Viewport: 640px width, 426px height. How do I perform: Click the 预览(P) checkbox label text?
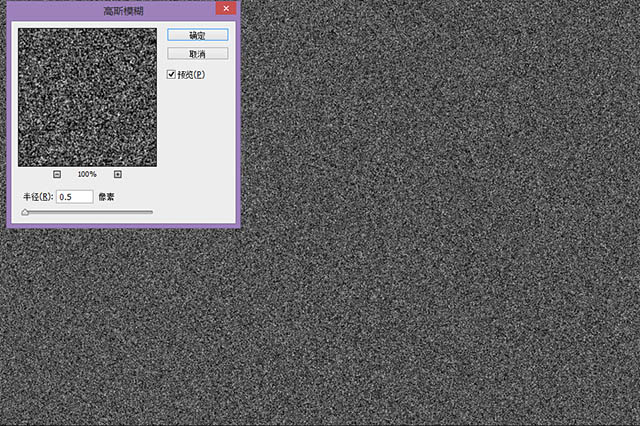[x=191, y=75]
